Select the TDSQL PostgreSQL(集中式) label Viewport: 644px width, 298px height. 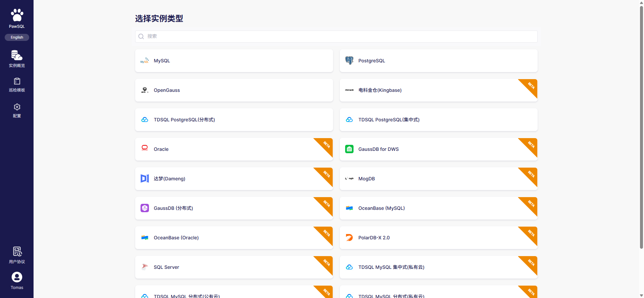(389, 120)
